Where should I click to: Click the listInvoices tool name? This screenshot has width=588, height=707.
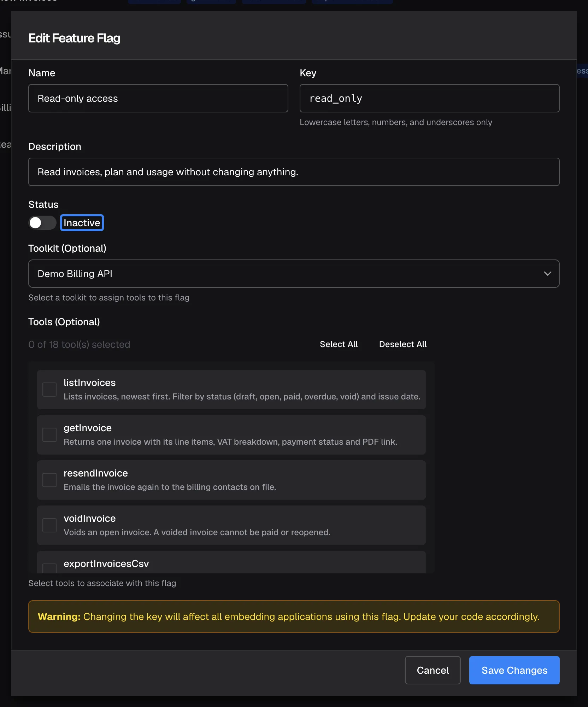pyautogui.click(x=90, y=382)
